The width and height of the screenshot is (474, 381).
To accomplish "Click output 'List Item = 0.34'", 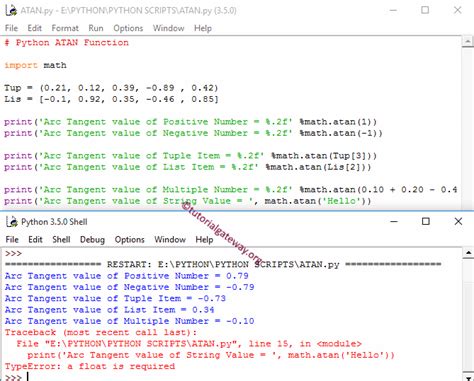I will pos(110,310).
